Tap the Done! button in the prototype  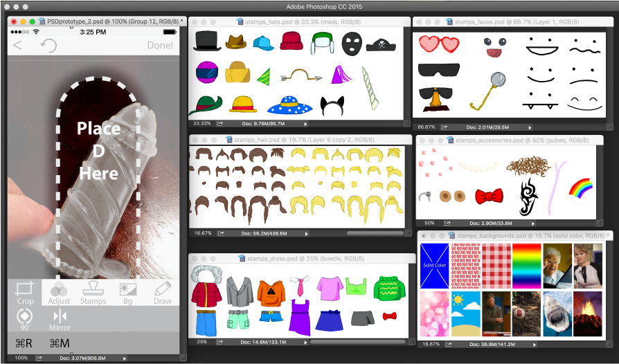(x=160, y=46)
